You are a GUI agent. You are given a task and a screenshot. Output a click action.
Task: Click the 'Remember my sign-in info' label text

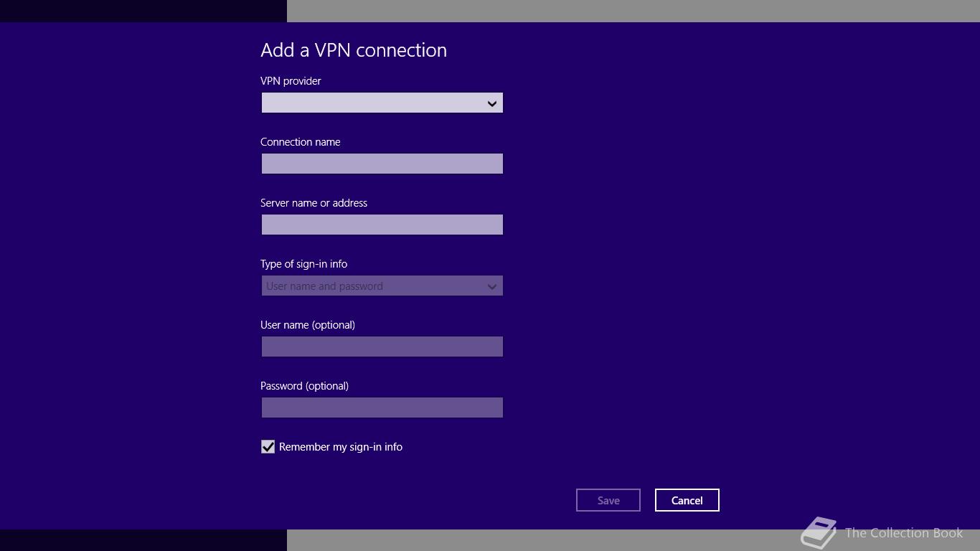coord(341,447)
